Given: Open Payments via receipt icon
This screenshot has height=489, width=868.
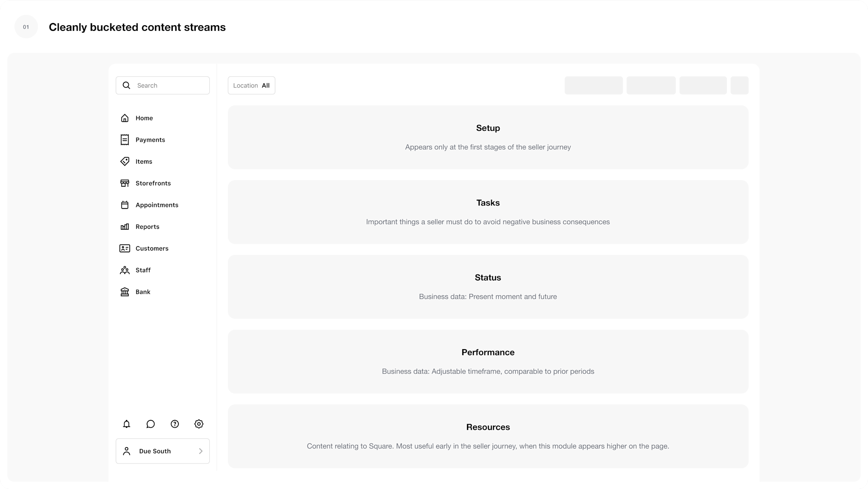Looking at the screenshot, I should click(125, 140).
